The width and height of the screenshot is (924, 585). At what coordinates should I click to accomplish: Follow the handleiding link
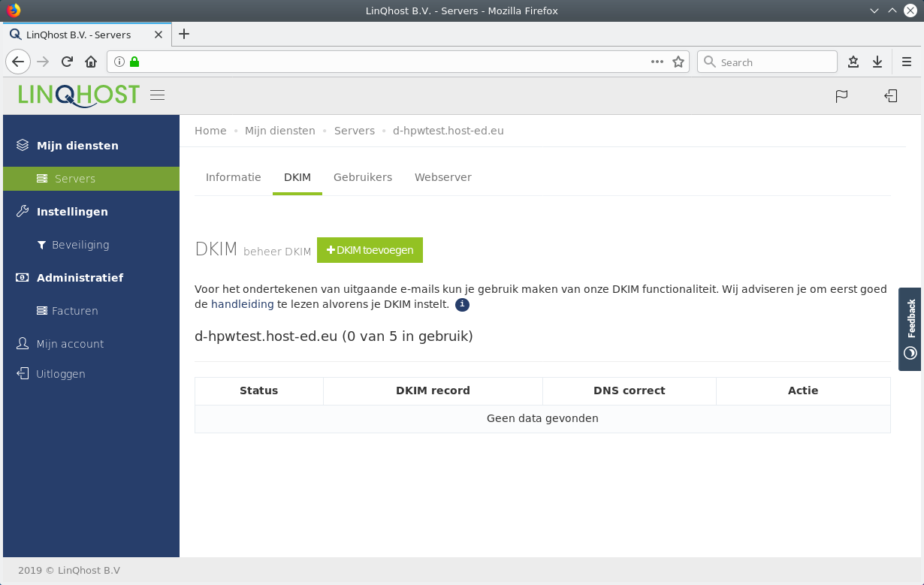(x=243, y=304)
